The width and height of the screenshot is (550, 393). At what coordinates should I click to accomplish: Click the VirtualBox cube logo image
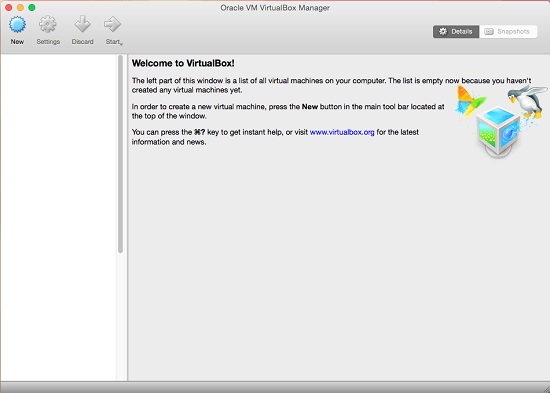(x=498, y=132)
